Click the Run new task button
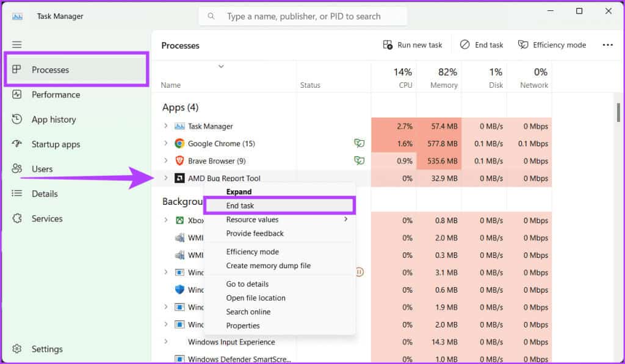625x364 pixels. (x=413, y=45)
